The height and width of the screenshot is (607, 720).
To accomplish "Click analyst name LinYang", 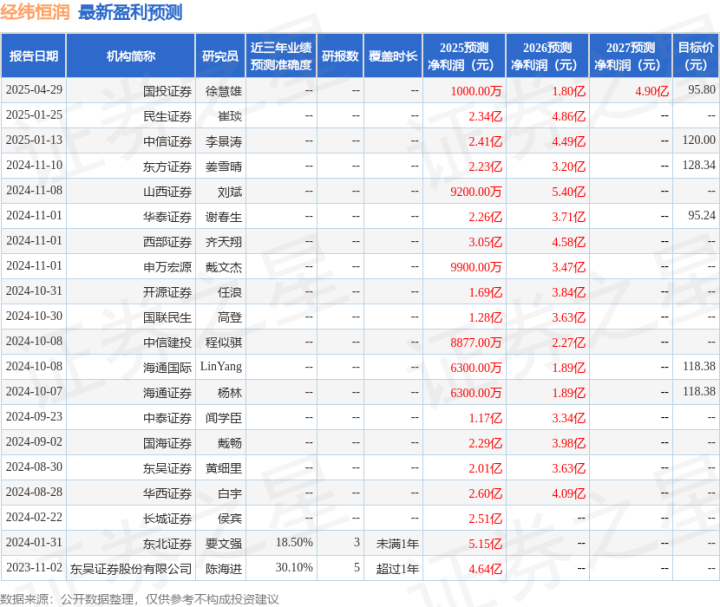I will point(221,366).
